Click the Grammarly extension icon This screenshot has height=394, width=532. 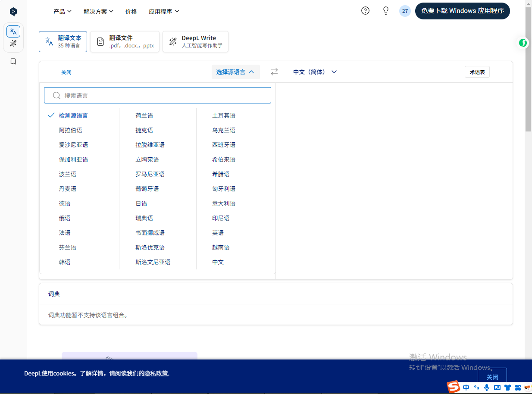click(x=523, y=43)
